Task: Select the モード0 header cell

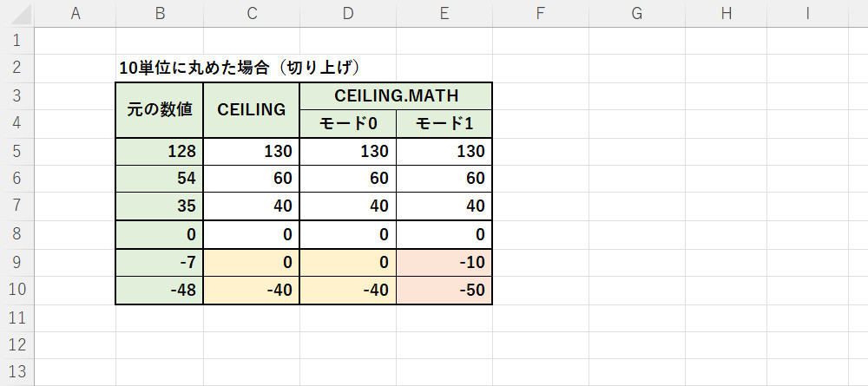Action: click(x=348, y=123)
